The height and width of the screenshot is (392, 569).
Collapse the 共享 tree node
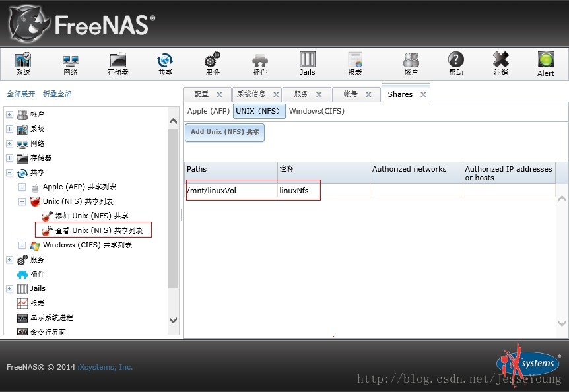pyautogui.click(x=9, y=173)
